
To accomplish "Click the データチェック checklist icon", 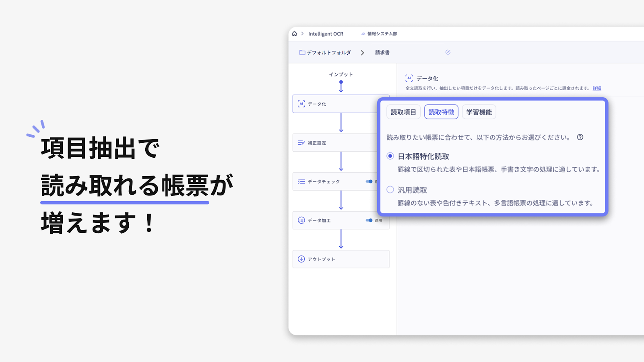I will pos(301,181).
